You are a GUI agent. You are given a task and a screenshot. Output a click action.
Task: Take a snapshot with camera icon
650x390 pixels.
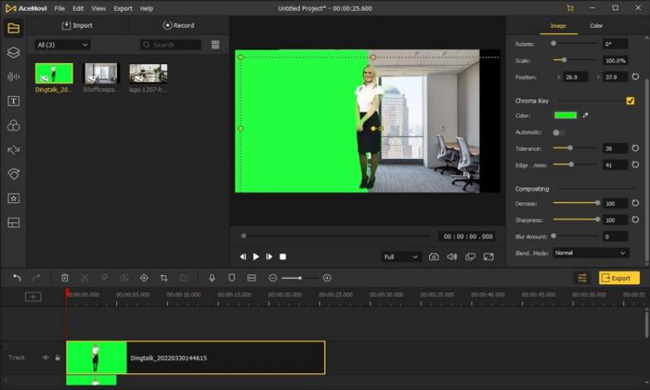pos(434,257)
